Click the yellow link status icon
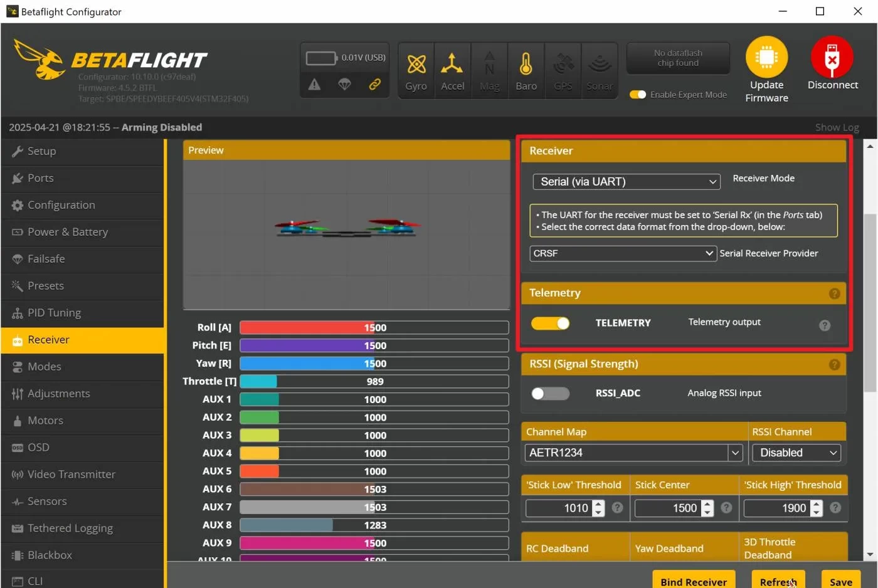The width and height of the screenshot is (878, 588). tap(374, 84)
